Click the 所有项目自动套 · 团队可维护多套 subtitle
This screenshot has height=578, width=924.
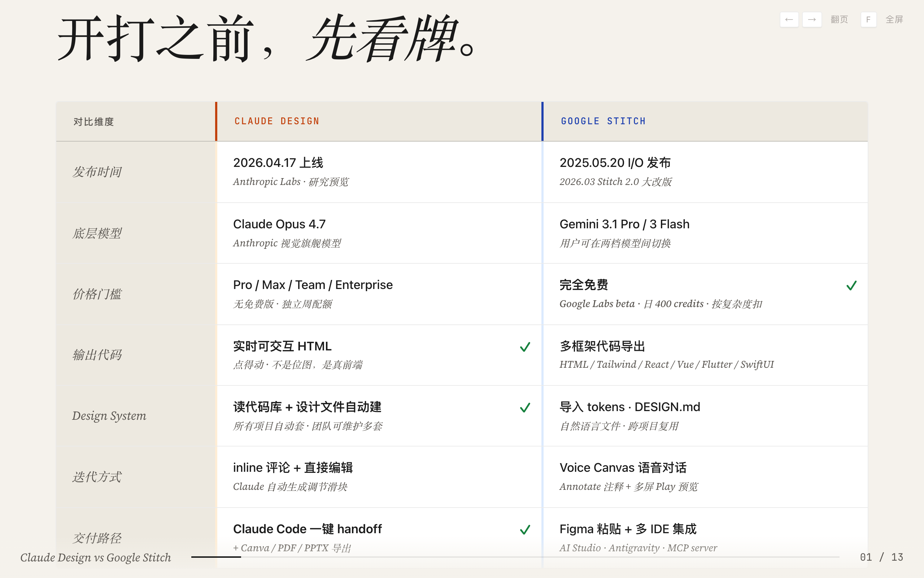point(308,426)
